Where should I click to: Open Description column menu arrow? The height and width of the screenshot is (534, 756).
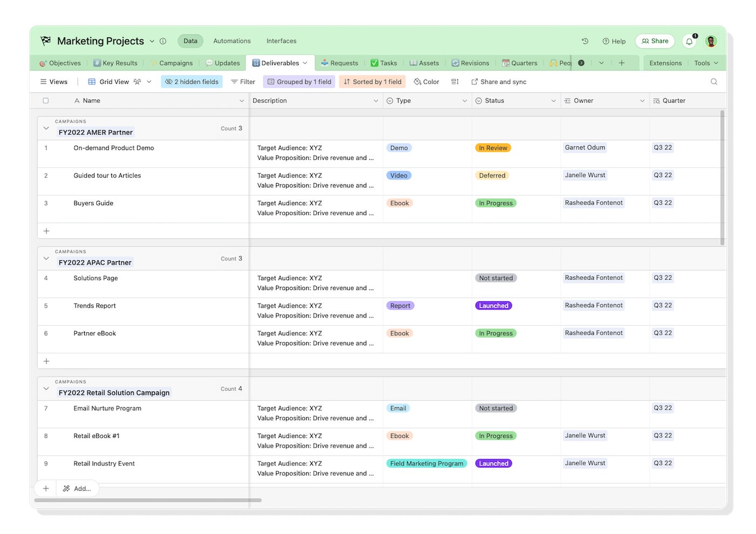376,101
